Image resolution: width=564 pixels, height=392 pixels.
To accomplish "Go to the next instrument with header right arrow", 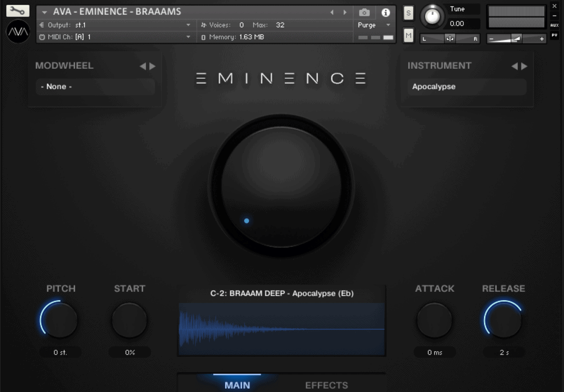I will pos(345,12).
